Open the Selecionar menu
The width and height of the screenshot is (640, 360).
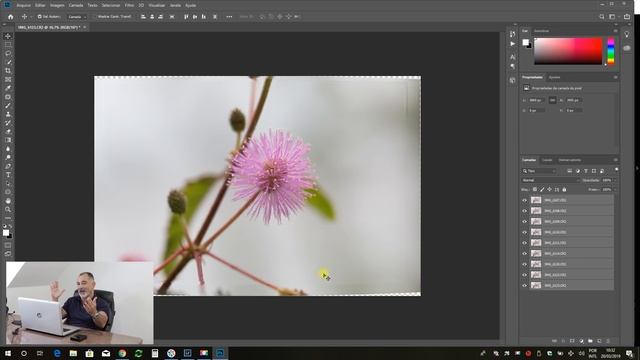click(x=111, y=5)
